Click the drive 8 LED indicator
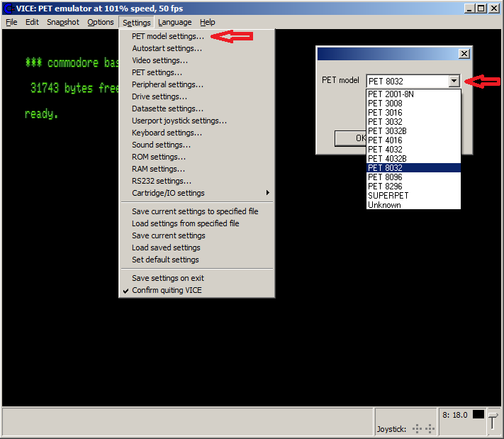The width and height of the screenshot is (504, 439). click(478, 415)
